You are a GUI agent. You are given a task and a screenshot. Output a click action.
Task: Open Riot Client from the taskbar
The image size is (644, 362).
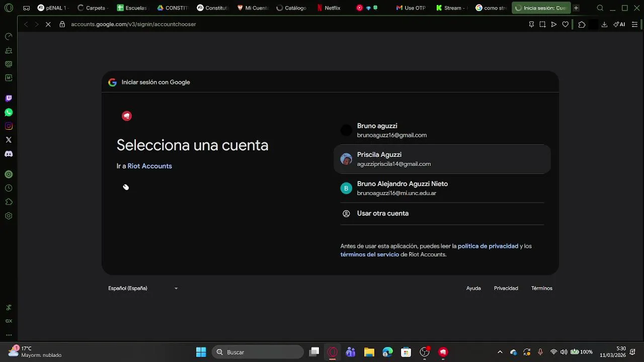tap(443, 352)
